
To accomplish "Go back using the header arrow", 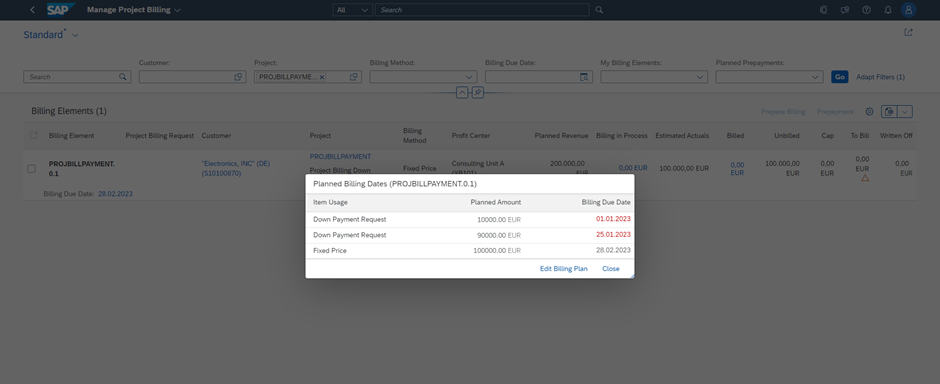I will tap(32, 10).
